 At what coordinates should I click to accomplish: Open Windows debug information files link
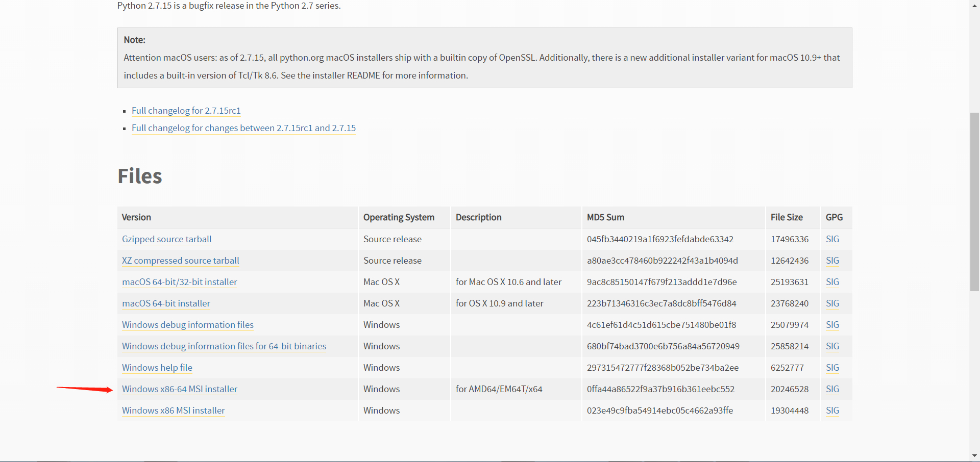[x=188, y=325]
